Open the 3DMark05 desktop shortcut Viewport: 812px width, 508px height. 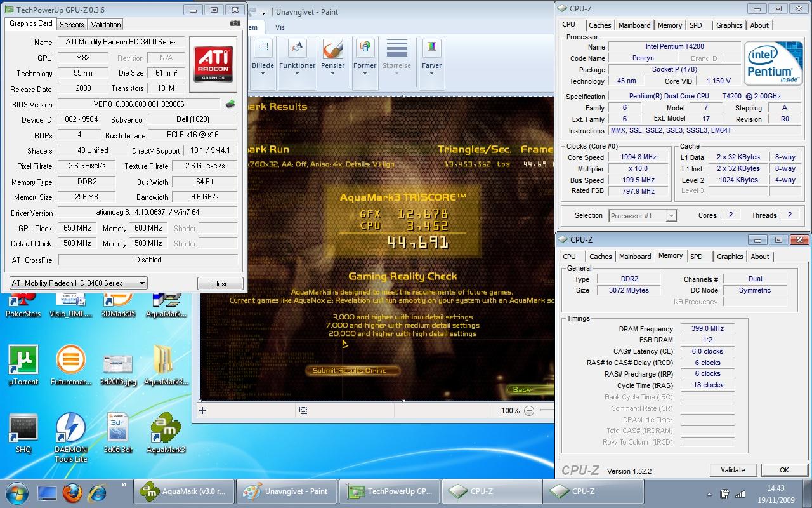pos(118,303)
